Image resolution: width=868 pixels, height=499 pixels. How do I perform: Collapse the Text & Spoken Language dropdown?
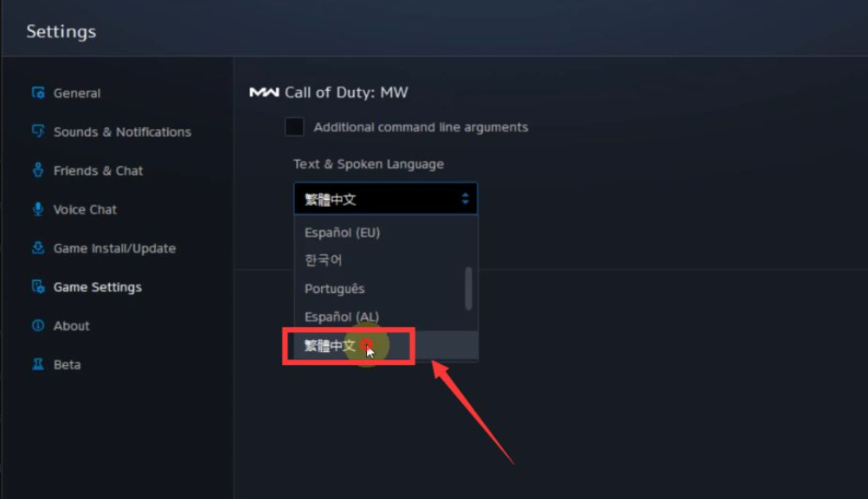pos(385,199)
